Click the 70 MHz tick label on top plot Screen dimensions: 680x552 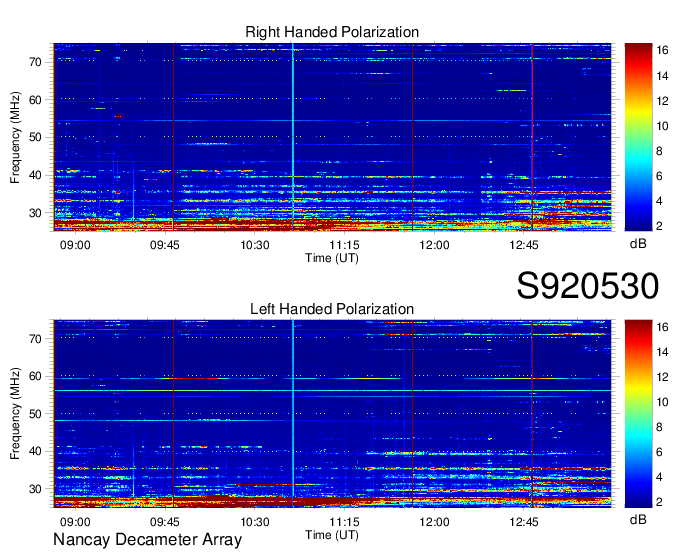[x=36, y=62]
